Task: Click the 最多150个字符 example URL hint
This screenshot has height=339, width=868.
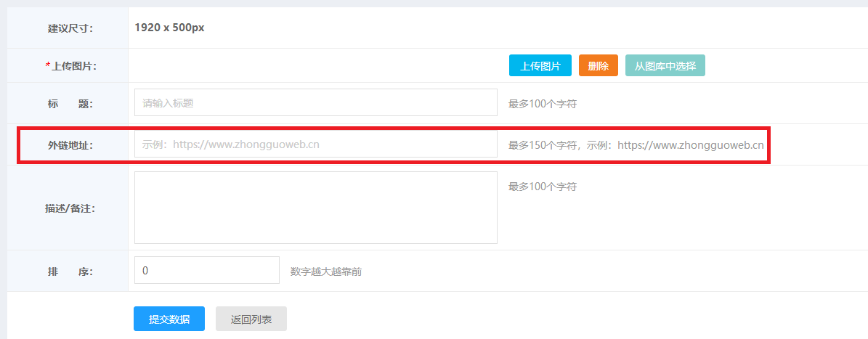Action: coord(636,145)
